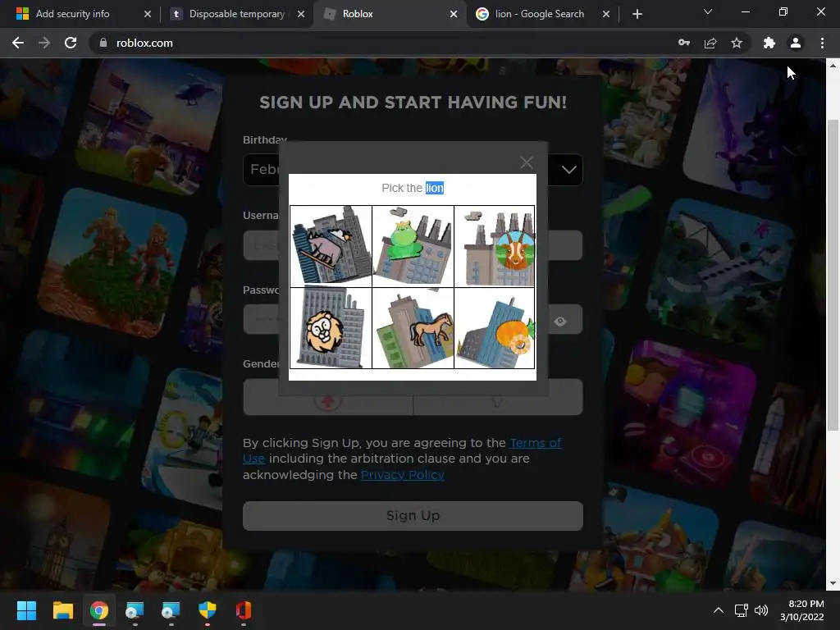
Task: Toggle password visibility eye icon
Action: (559, 322)
